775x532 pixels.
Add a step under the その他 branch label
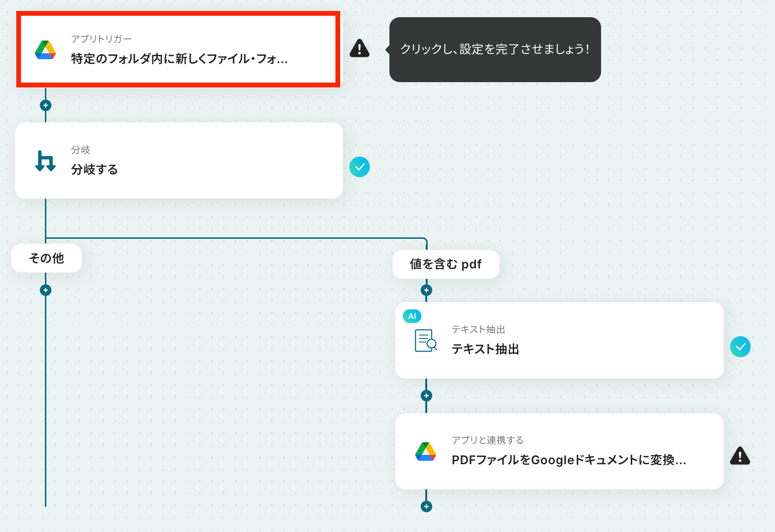pos(45,290)
